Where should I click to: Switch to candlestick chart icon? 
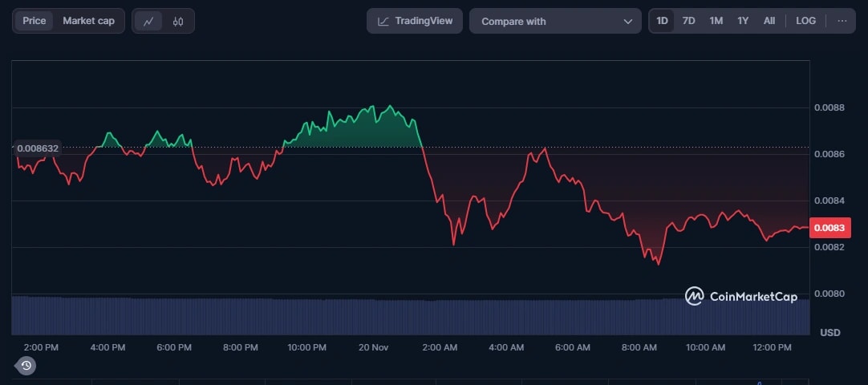pos(178,22)
